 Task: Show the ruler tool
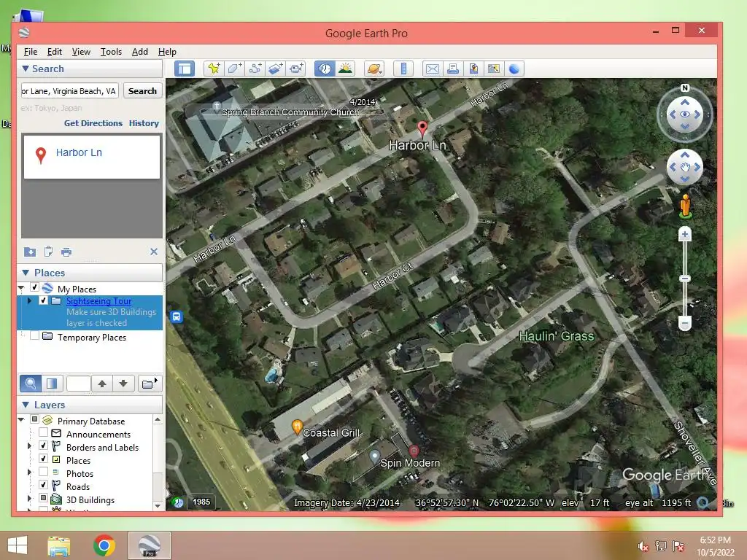tap(403, 69)
